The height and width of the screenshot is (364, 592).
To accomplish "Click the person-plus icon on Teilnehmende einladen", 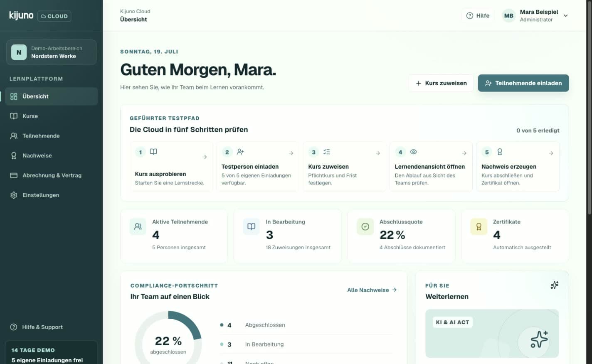I will [x=488, y=83].
